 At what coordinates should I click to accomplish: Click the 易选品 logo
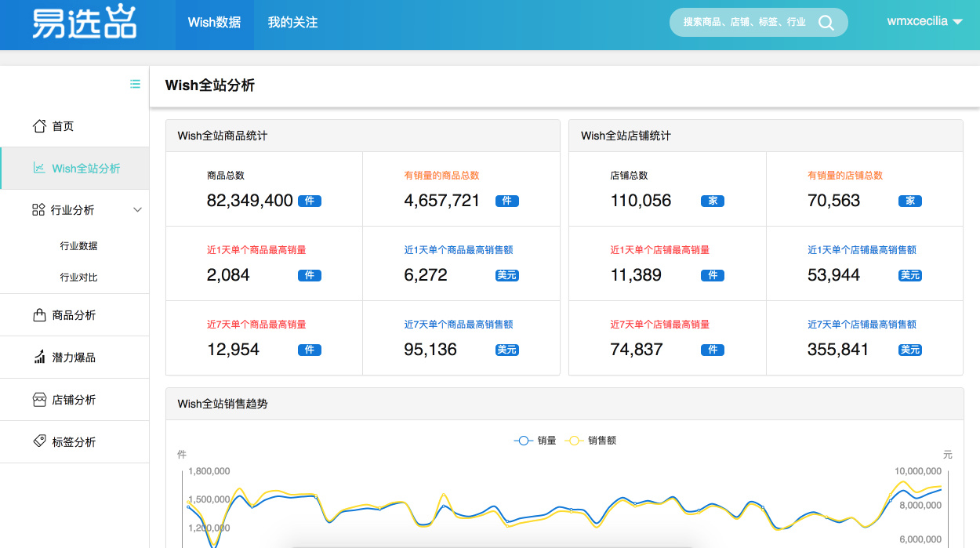point(84,24)
